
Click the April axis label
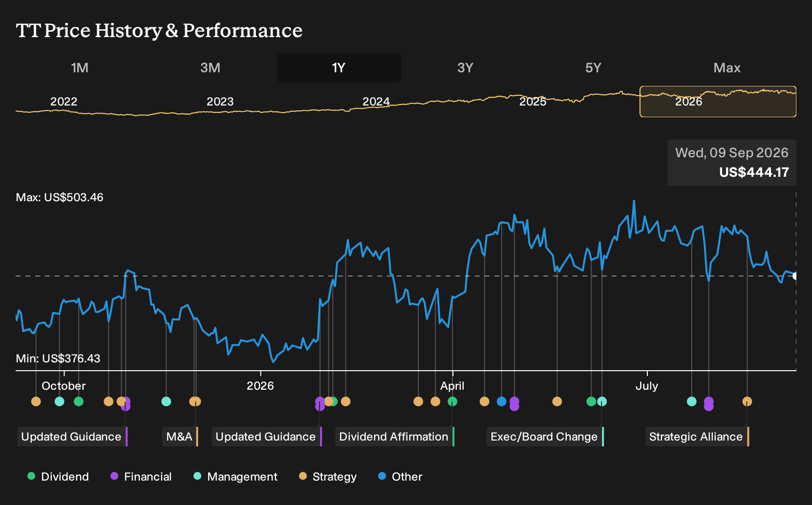tap(452, 386)
